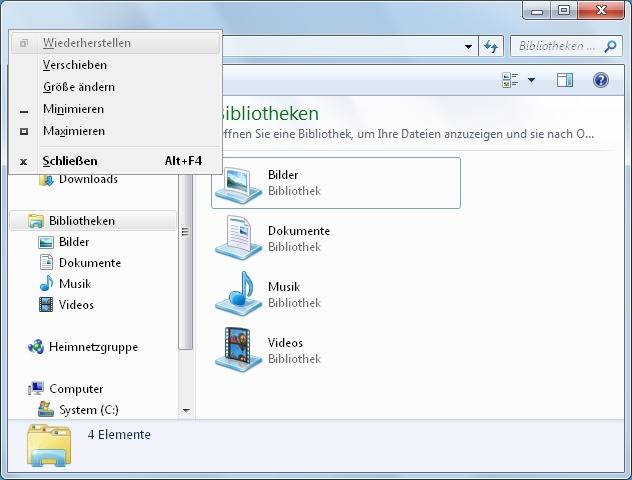Click the change view icon
This screenshot has height=480, width=632.
tap(510, 80)
